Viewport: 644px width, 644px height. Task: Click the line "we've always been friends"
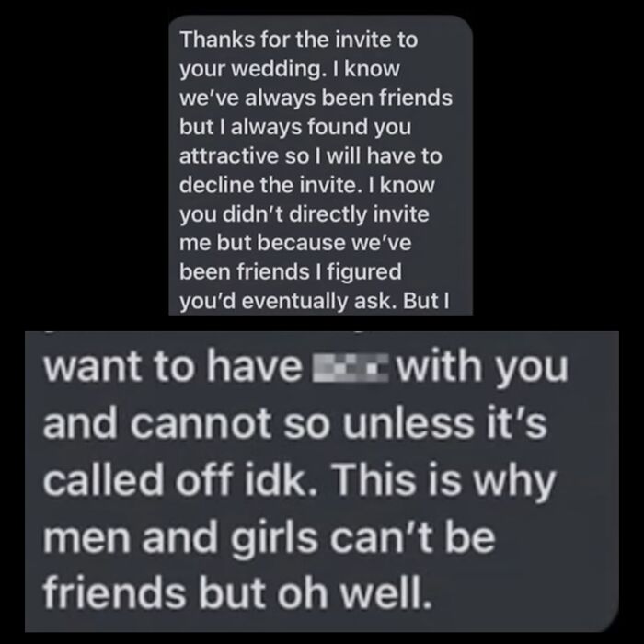pyautogui.click(x=316, y=98)
